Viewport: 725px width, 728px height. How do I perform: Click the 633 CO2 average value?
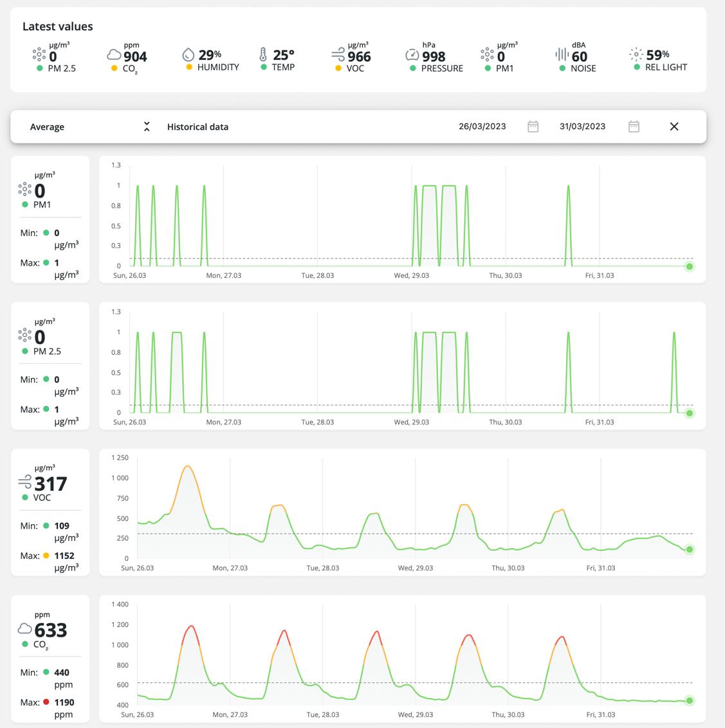pos(51,630)
